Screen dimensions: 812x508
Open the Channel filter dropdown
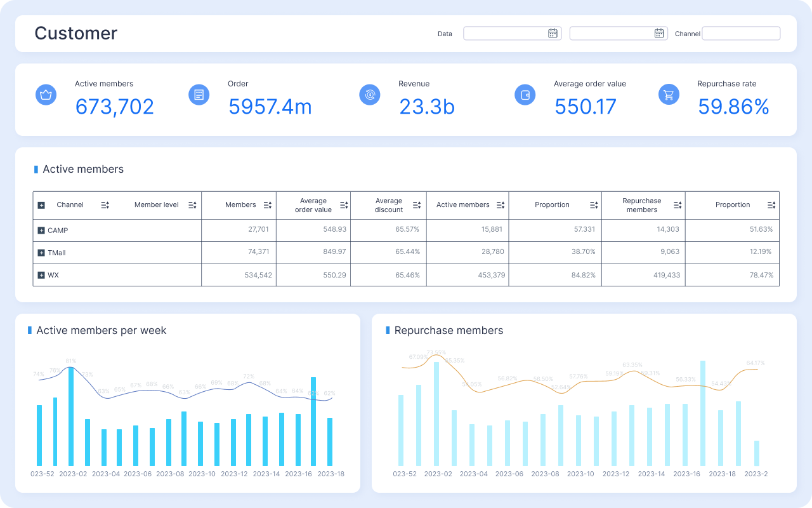741,34
